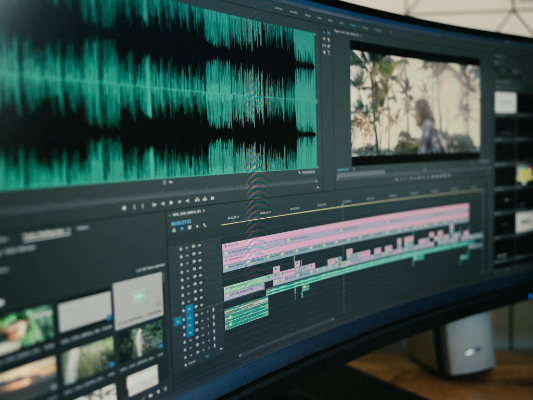
Task: Click the blue Program monitor timecode
Action: coord(343,169)
